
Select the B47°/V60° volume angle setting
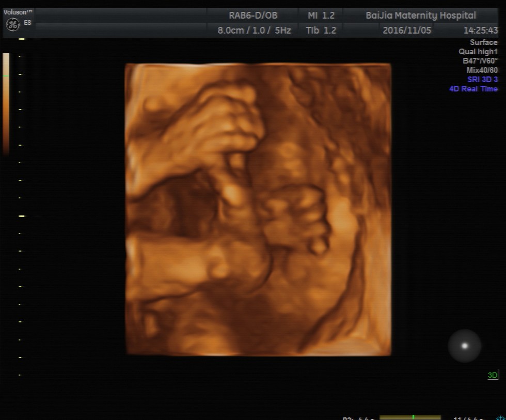click(x=480, y=61)
